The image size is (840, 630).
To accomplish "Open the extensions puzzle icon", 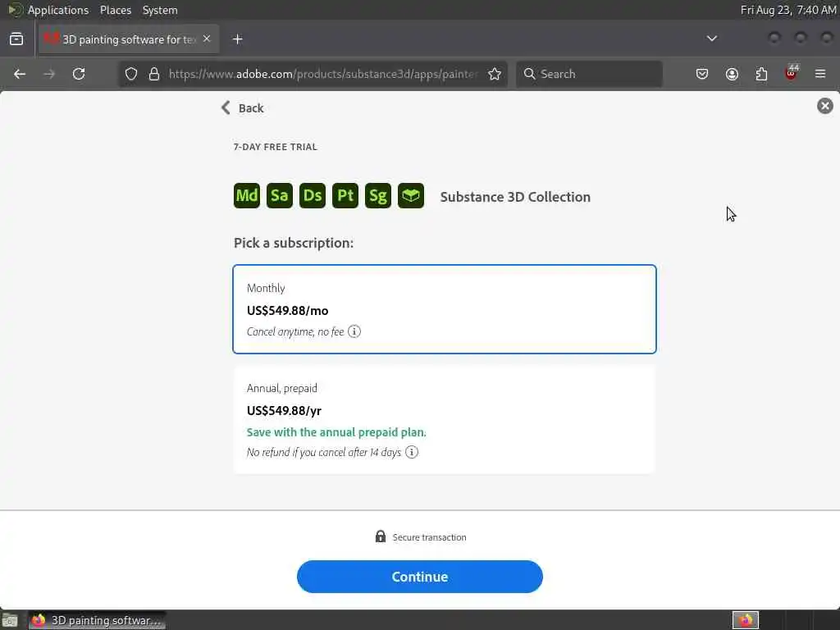I will point(761,74).
